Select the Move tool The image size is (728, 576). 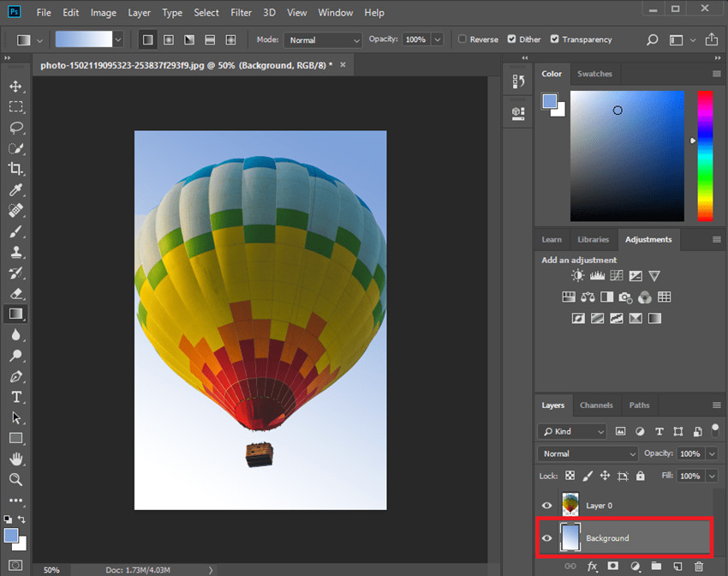15,86
